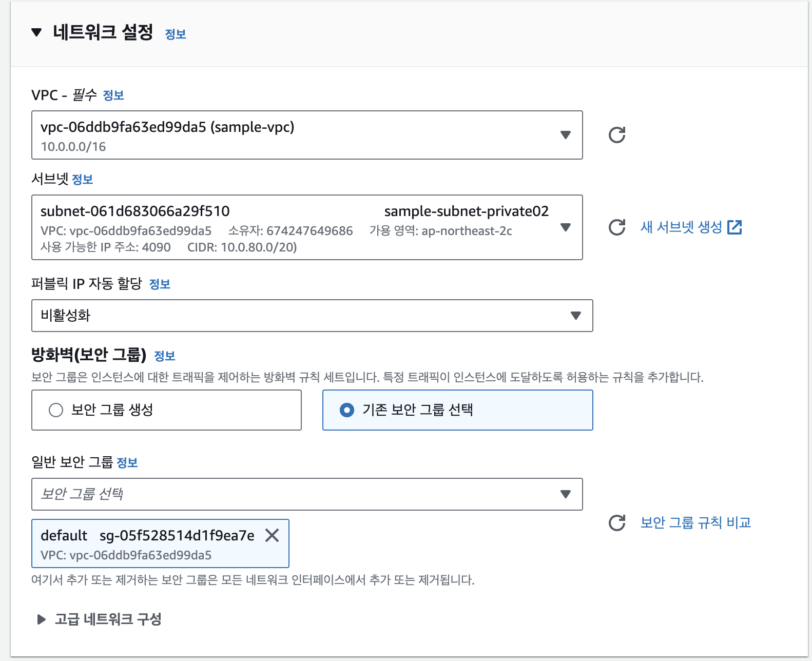Open 정보 link next to 서브넷 label
This screenshot has height=661, width=812.
[x=83, y=180]
